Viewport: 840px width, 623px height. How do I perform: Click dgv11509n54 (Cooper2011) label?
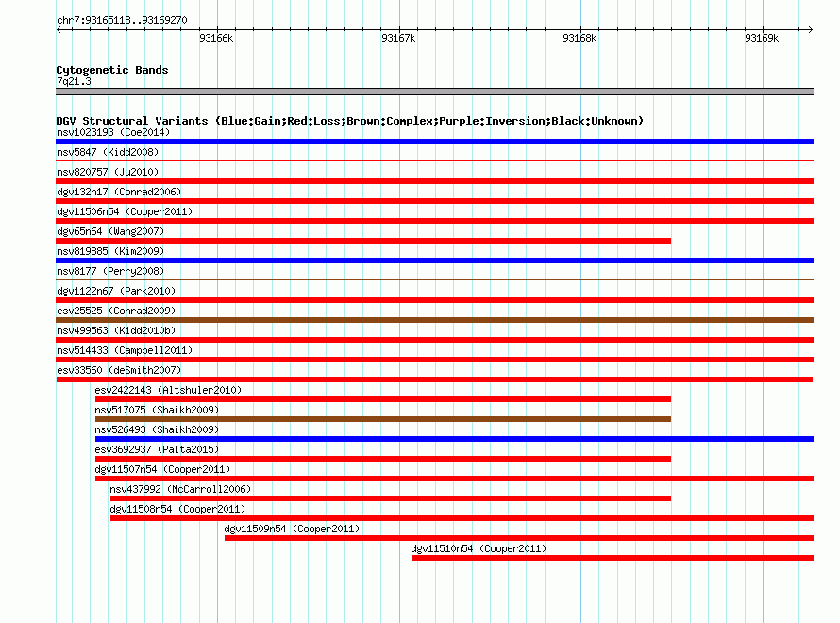(292, 529)
